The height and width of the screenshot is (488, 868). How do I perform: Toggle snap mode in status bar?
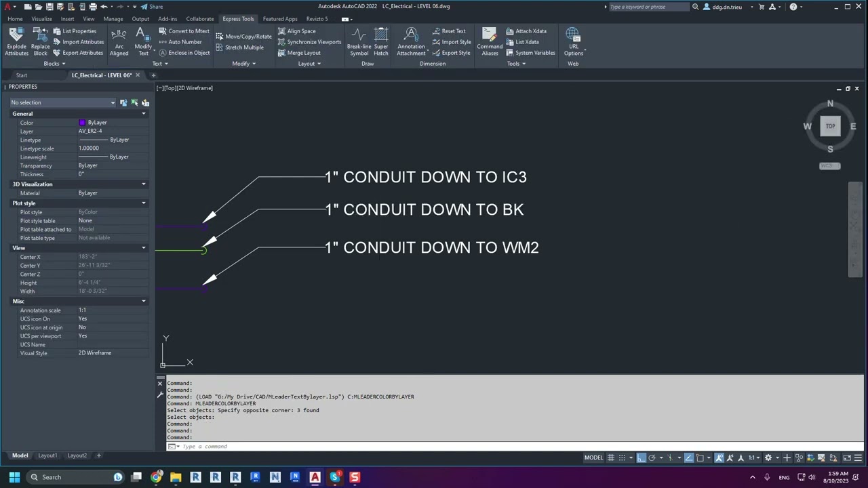(x=623, y=457)
